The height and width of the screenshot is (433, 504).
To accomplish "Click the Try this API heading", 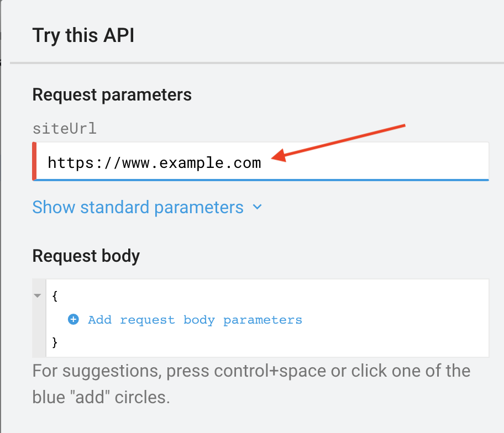I will 83,35.
